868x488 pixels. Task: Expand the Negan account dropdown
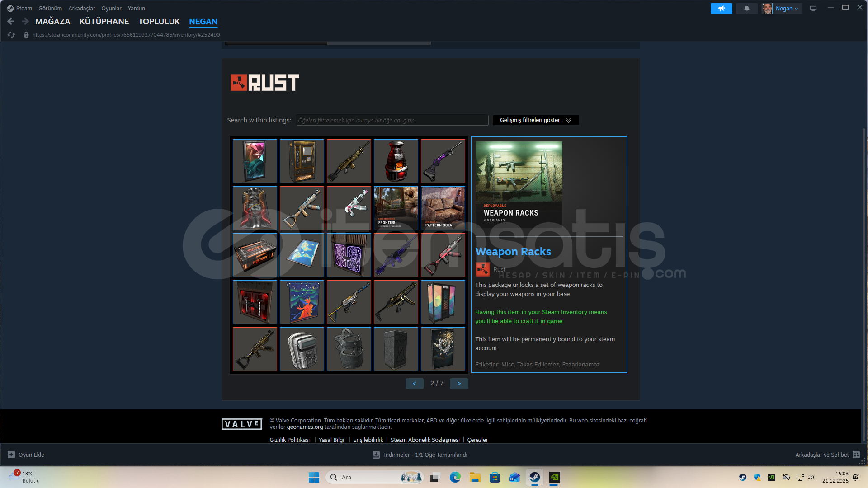(x=787, y=9)
